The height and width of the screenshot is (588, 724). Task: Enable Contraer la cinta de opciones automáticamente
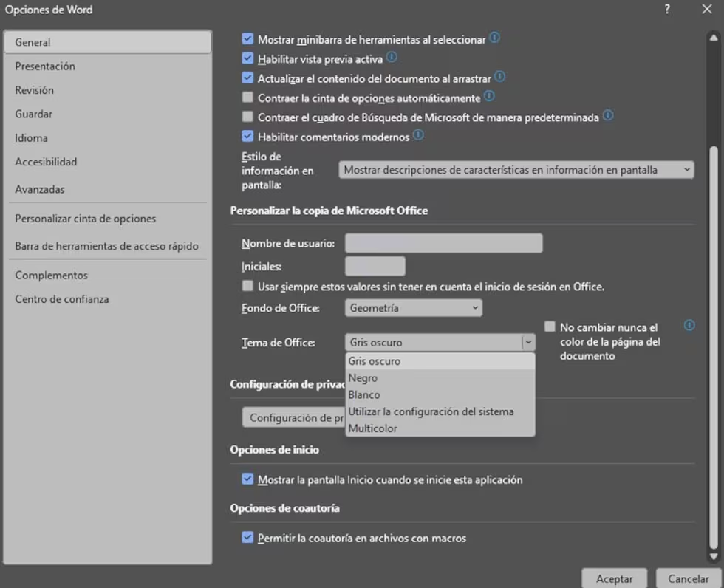pyautogui.click(x=247, y=98)
